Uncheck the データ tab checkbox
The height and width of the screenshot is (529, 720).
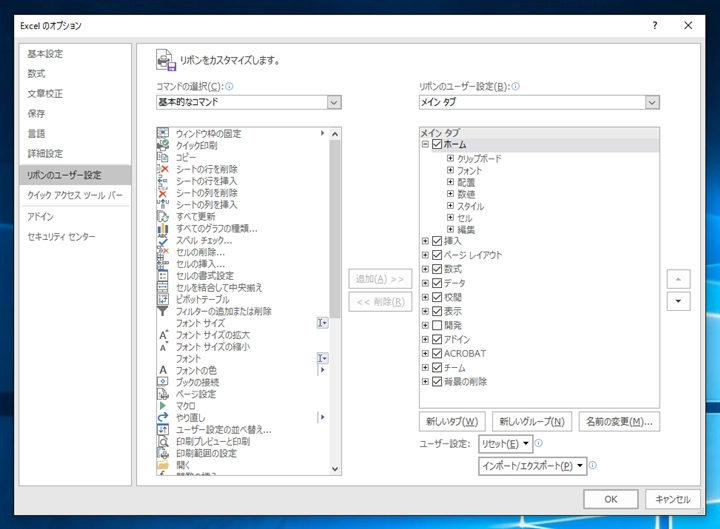point(437,283)
